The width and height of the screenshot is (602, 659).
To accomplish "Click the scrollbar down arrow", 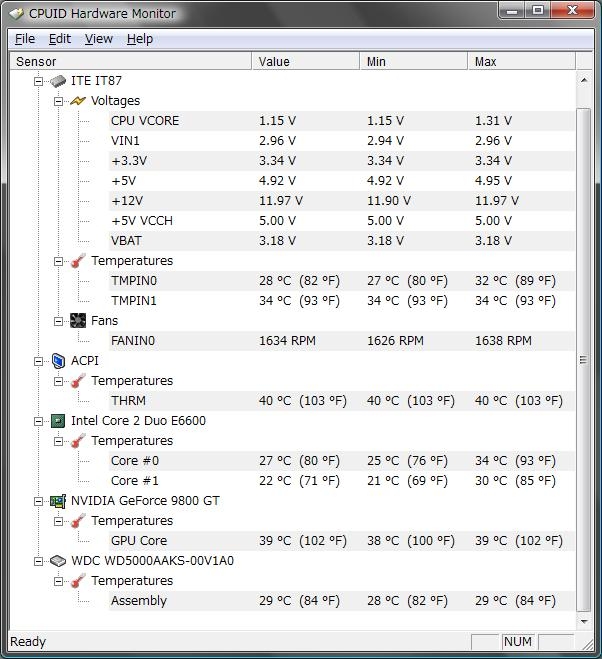I will click(584, 621).
